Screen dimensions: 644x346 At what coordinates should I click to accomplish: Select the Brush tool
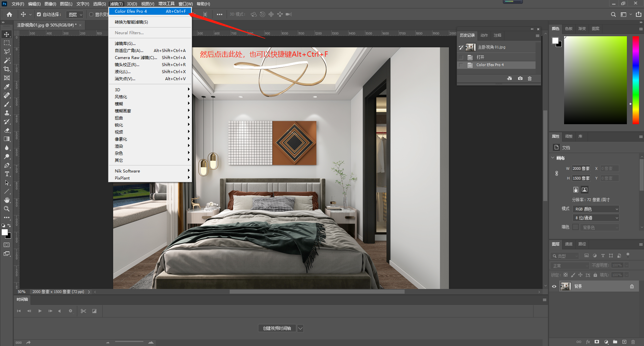[7, 104]
